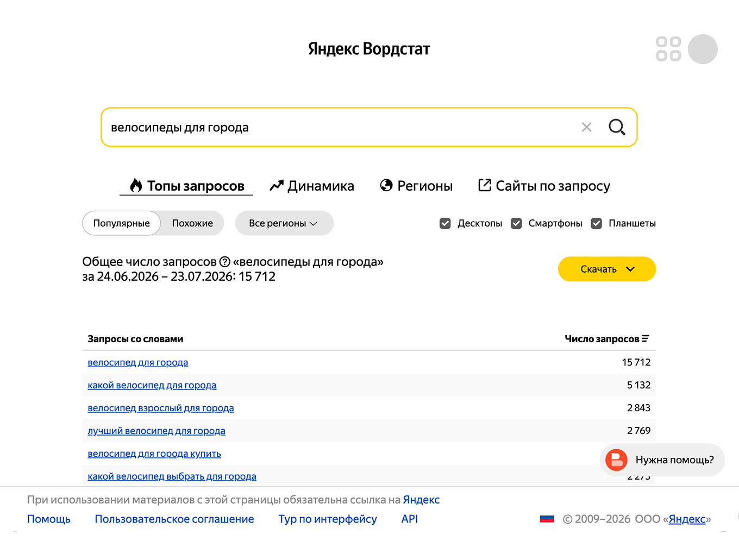Screen dimensions: 739x560
Task: Uncheck the Смартфоны checkbox
Action: tap(516, 223)
